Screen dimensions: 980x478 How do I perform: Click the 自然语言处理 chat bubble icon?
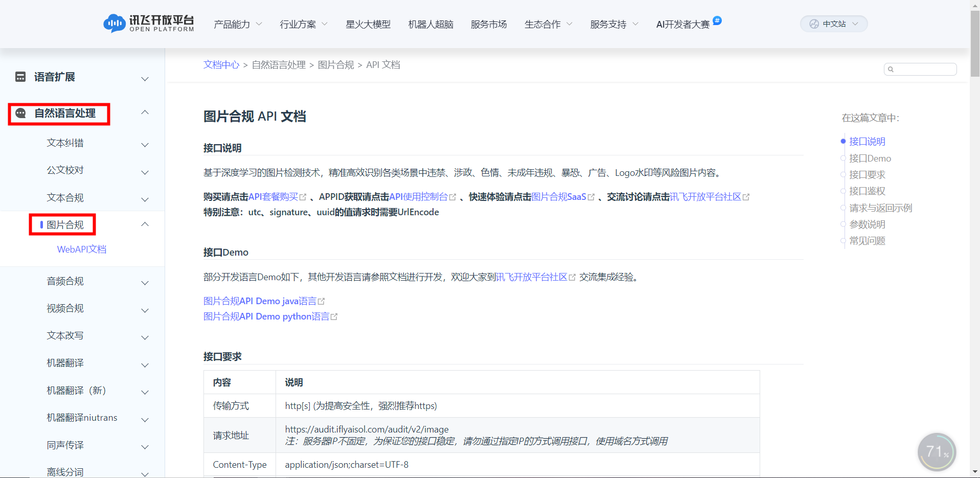(20, 113)
